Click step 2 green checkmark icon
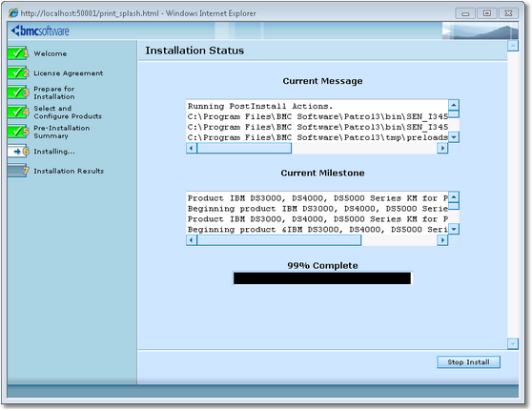The height and width of the screenshot is (411, 532). [x=18, y=72]
